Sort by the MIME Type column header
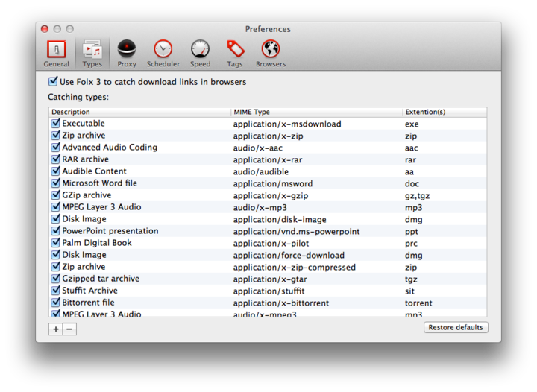The width and height of the screenshot is (537, 392). tap(315, 112)
